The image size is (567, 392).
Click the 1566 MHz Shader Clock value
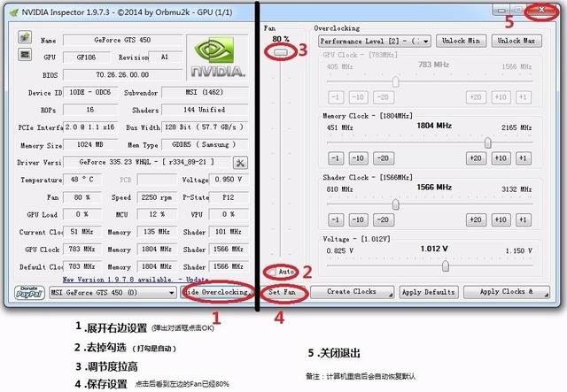434,187
